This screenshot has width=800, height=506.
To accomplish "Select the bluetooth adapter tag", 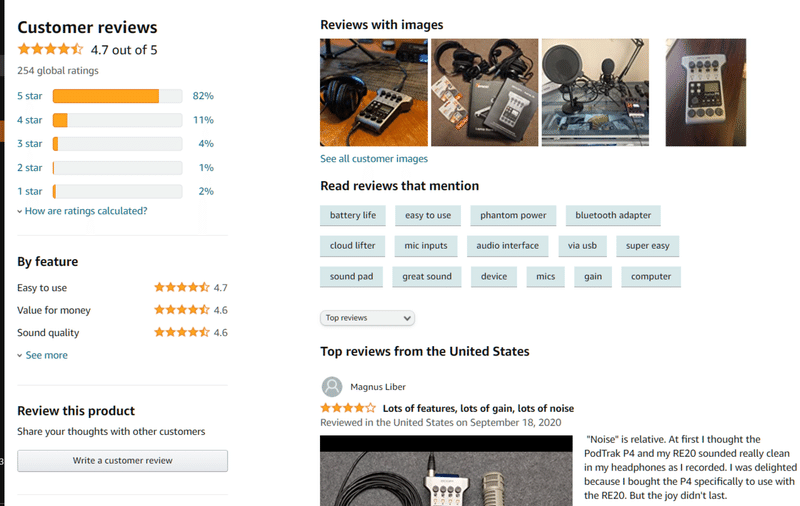I will [x=613, y=215].
